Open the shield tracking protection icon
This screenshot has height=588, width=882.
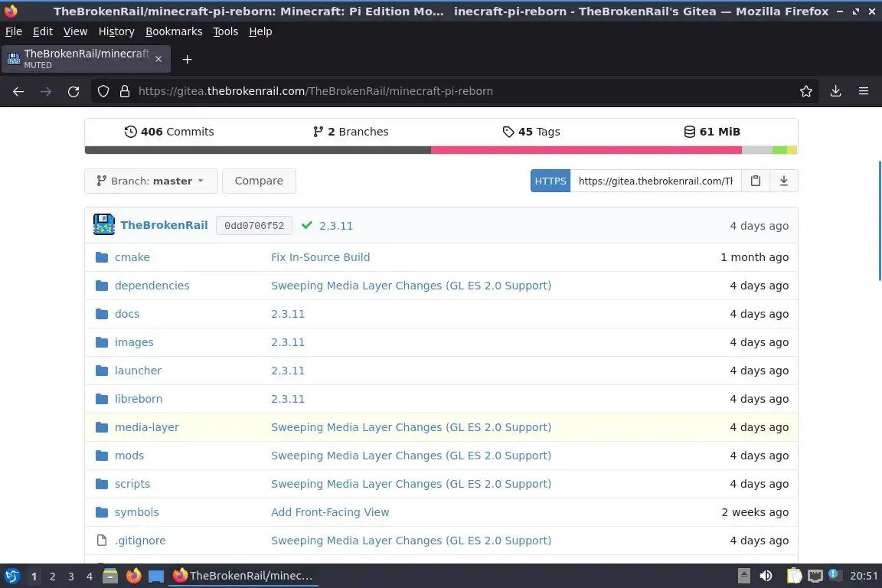tap(103, 91)
